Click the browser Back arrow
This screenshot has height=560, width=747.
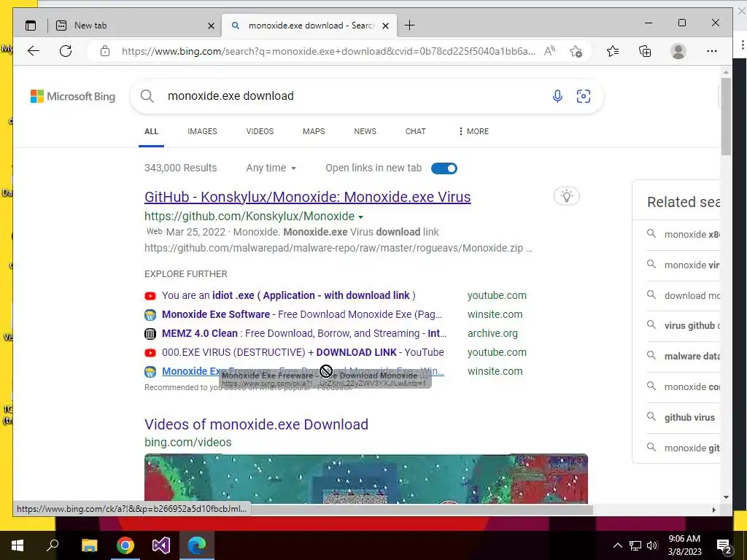[34, 51]
